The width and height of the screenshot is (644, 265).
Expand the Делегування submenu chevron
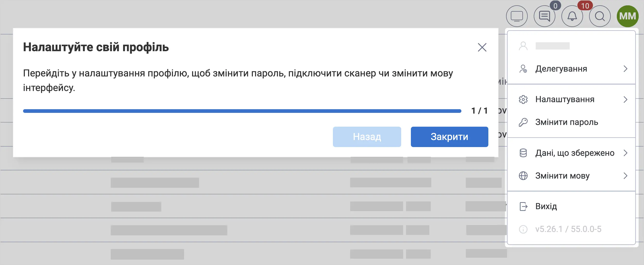click(x=625, y=69)
